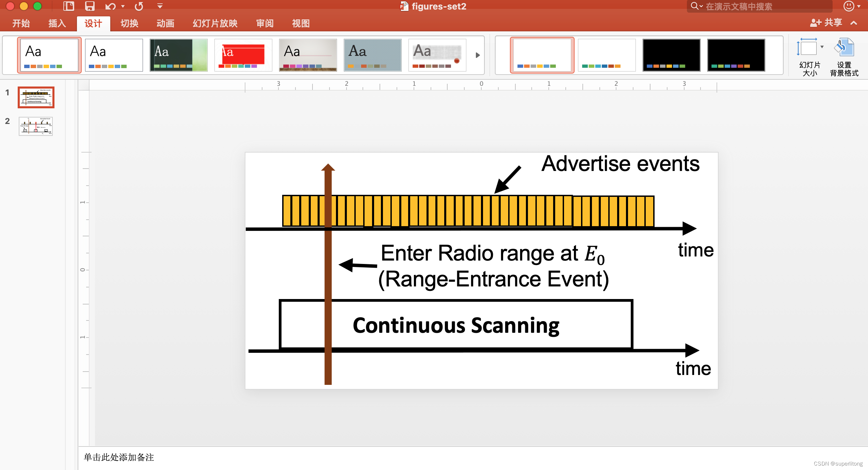Apply the red banner theme
The height and width of the screenshot is (470, 868).
pyautogui.click(x=243, y=55)
